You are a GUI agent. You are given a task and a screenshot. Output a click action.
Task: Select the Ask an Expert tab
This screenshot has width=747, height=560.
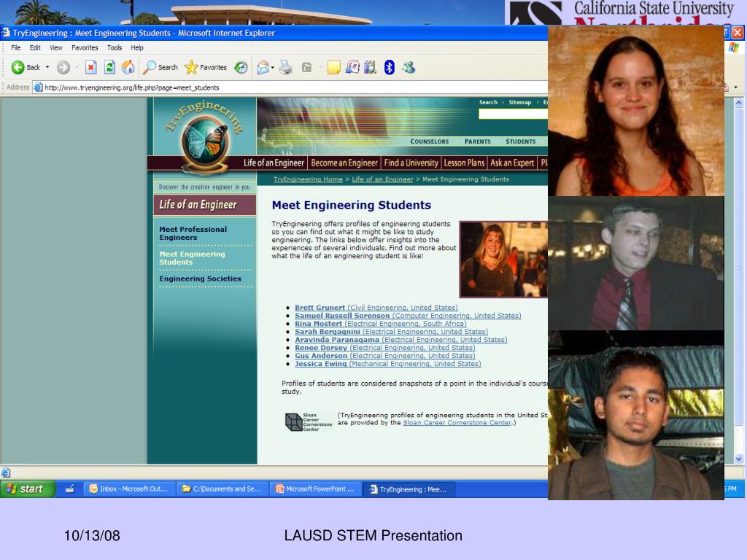pyautogui.click(x=512, y=163)
